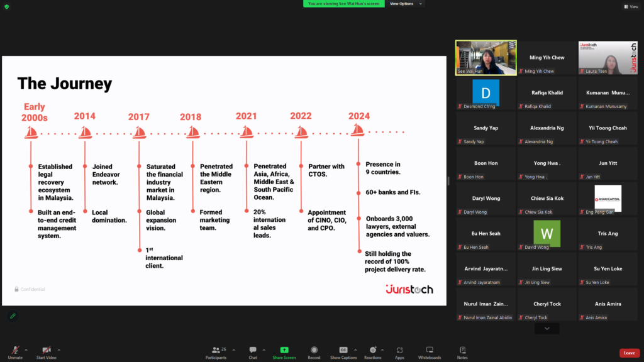Select Eng Peng Gan's tile with Aham logo
The height and width of the screenshot is (362, 644).
pos(608,198)
